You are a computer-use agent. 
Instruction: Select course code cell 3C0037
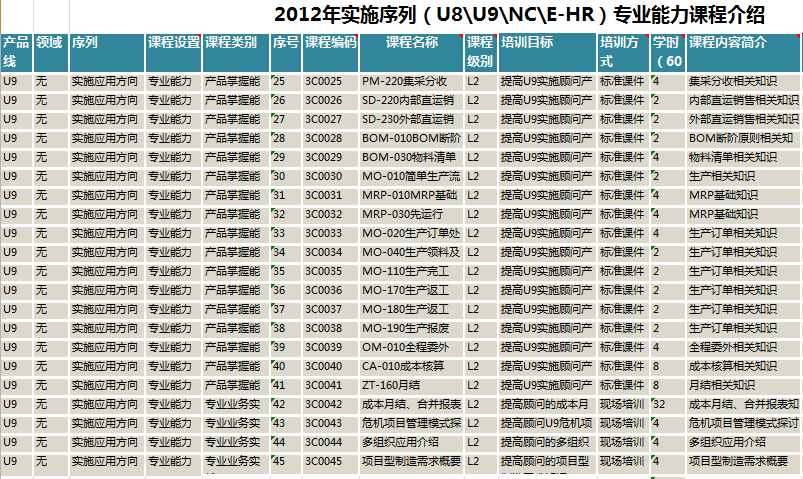330,309
